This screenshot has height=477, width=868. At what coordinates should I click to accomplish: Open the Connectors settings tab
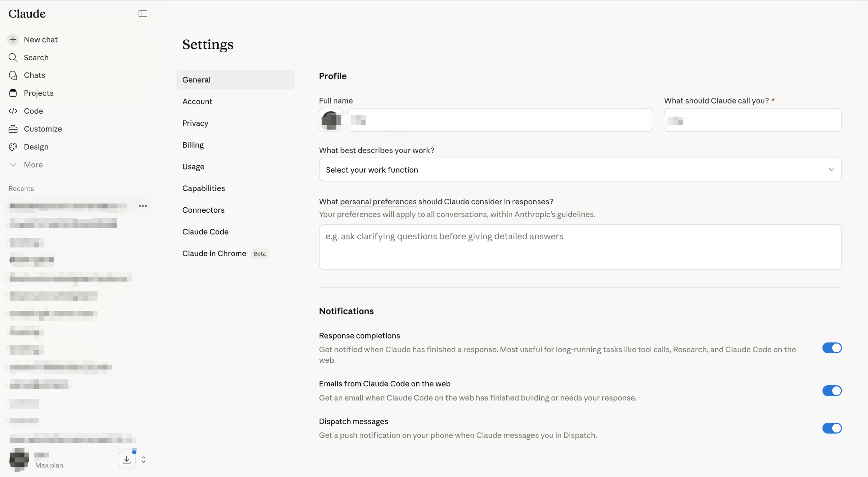coord(235,210)
